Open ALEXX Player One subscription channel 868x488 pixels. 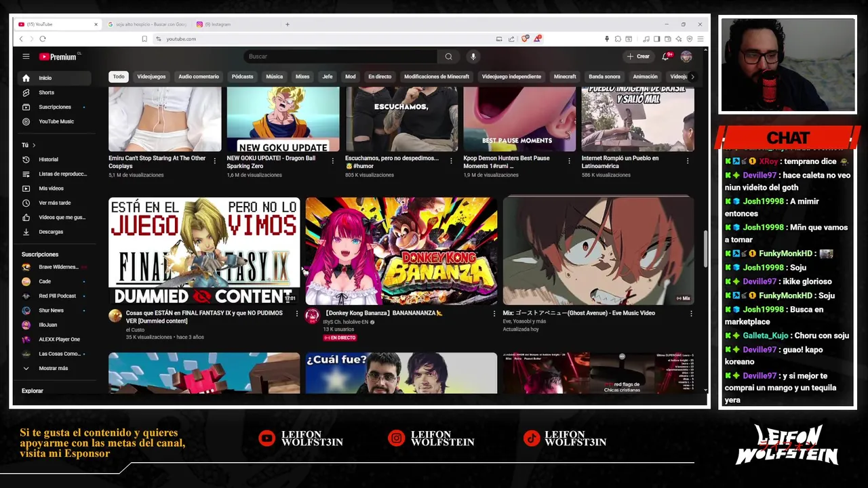point(54,340)
